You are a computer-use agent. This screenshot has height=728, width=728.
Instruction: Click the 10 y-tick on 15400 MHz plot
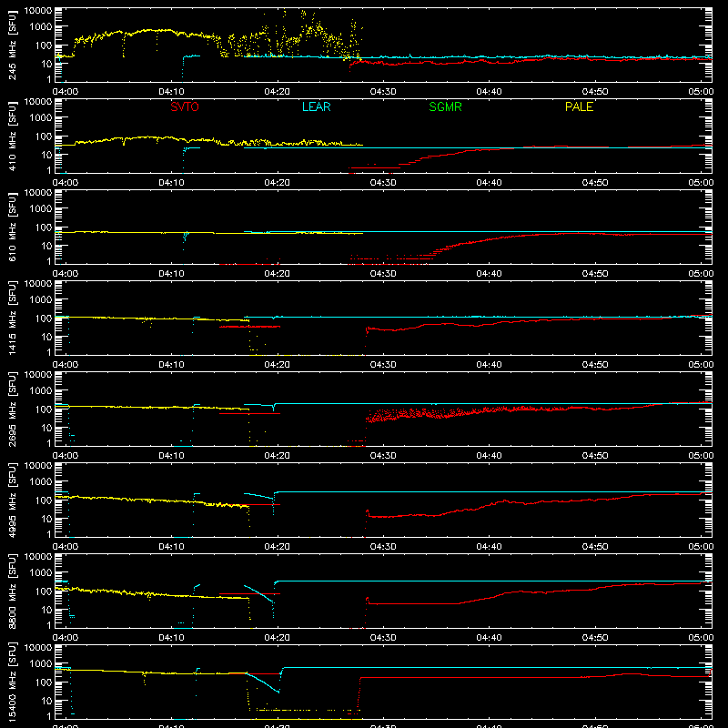click(46, 701)
